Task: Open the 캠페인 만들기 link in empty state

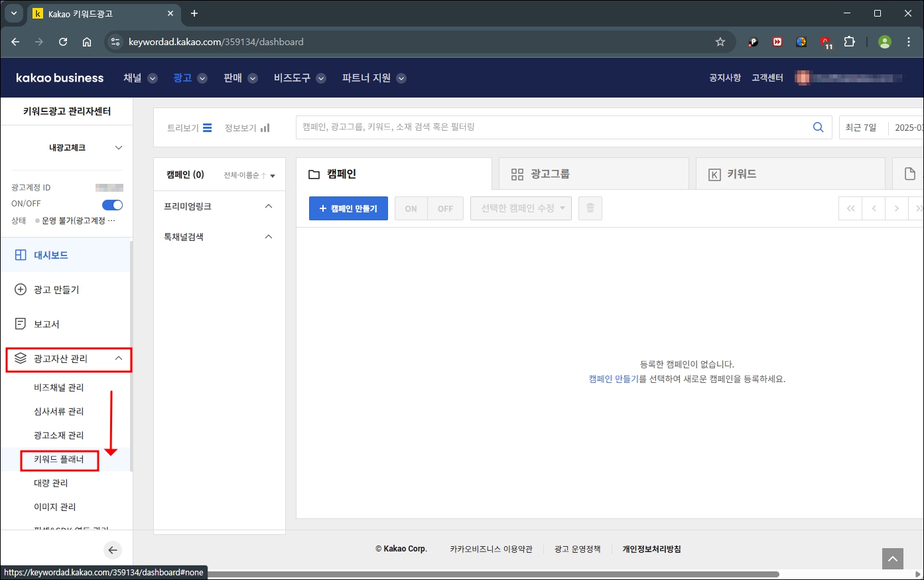Action: [x=613, y=378]
